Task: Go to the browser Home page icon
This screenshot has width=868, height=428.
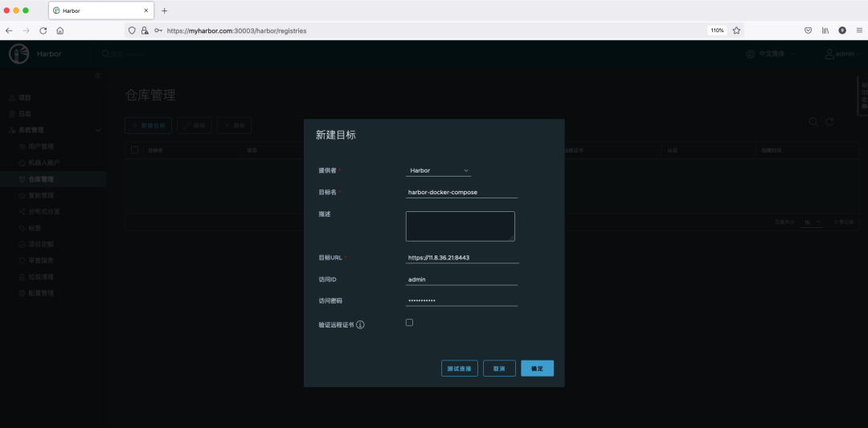Action: [60, 31]
